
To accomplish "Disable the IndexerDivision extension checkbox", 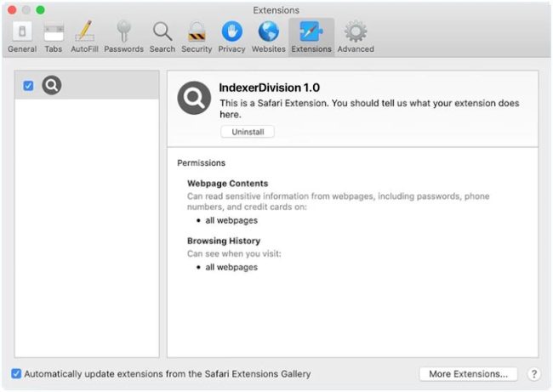I will [x=28, y=86].
